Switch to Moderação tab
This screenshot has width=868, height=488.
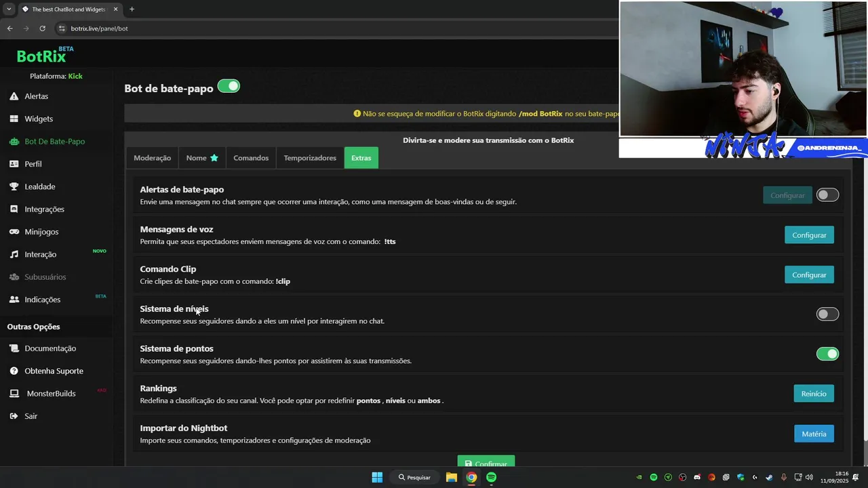[x=153, y=158]
